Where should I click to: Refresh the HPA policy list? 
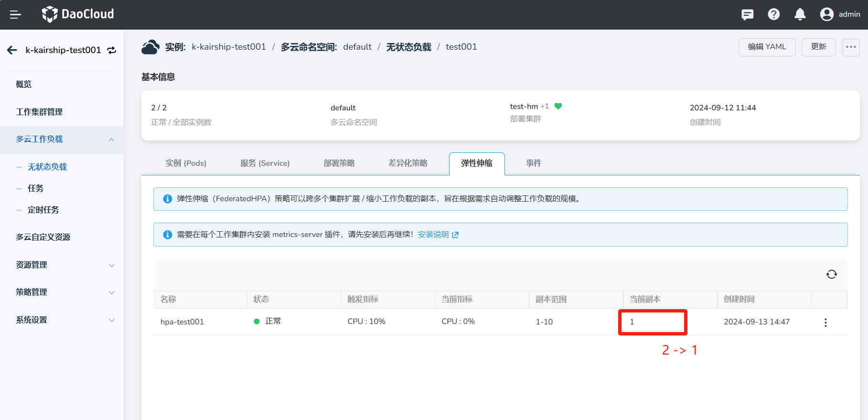point(831,274)
